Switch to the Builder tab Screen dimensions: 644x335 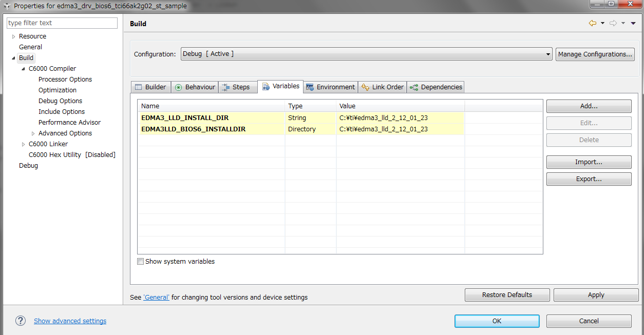click(x=150, y=87)
